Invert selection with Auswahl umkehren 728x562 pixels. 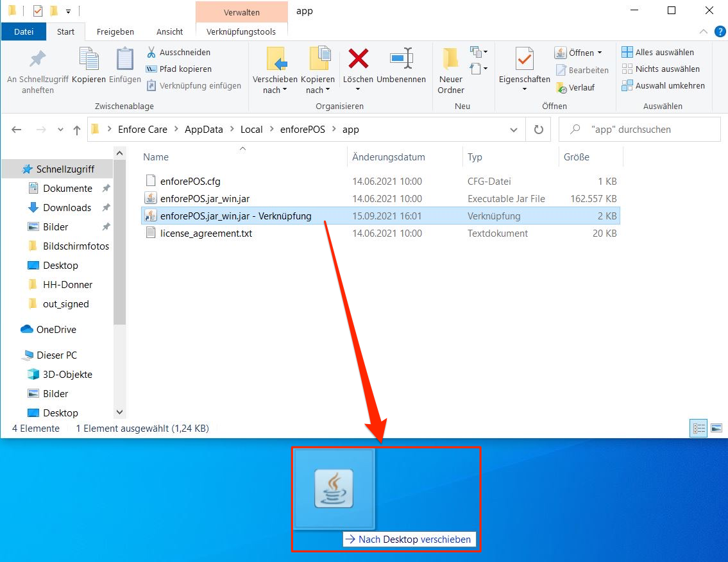(663, 85)
